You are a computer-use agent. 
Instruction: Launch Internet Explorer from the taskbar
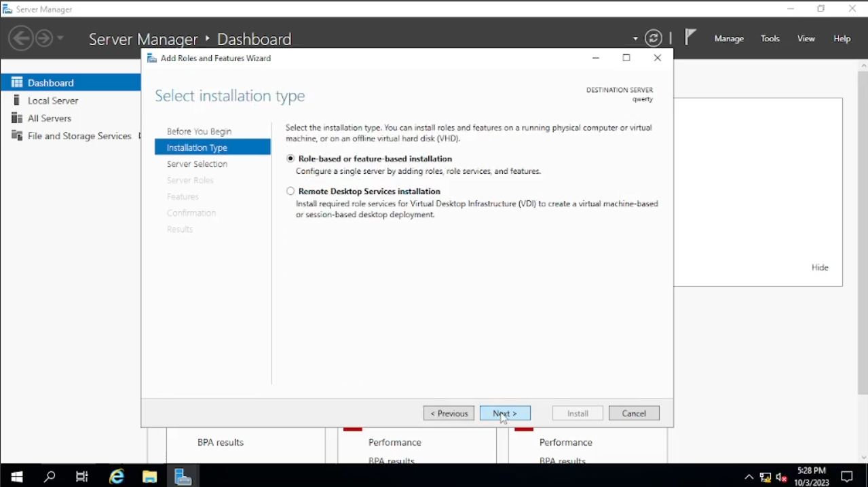click(117, 476)
